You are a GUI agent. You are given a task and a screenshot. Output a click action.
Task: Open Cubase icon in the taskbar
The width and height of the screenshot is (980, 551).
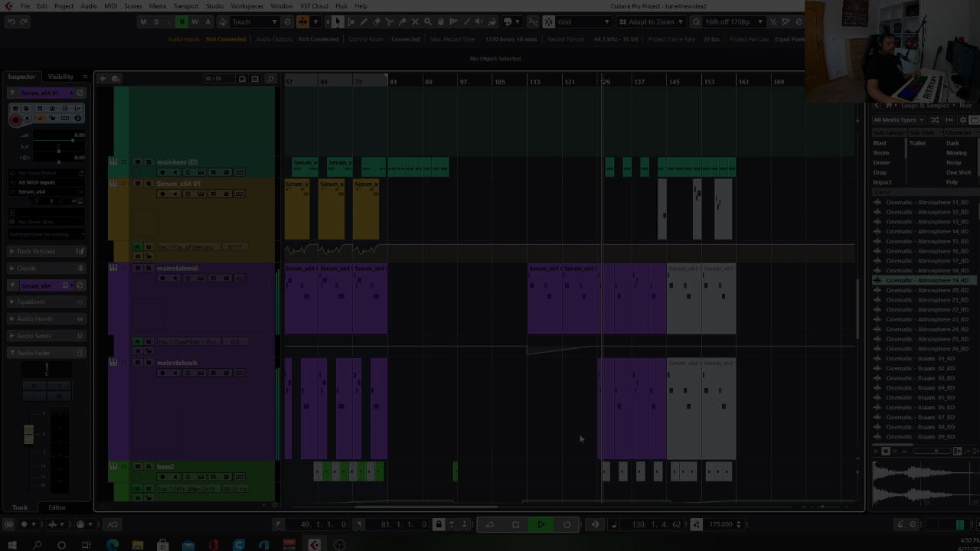[x=314, y=545]
